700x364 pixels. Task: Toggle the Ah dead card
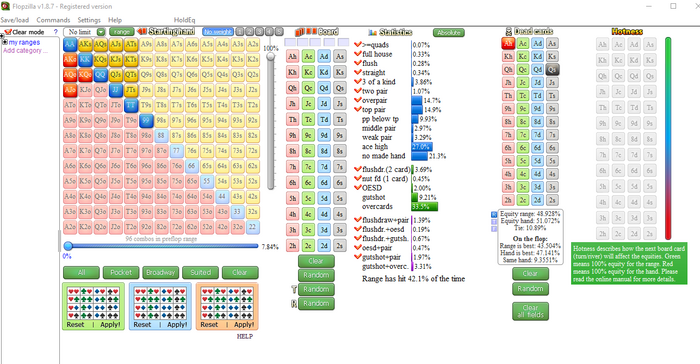pyautogui.click(x=508, y=43)
